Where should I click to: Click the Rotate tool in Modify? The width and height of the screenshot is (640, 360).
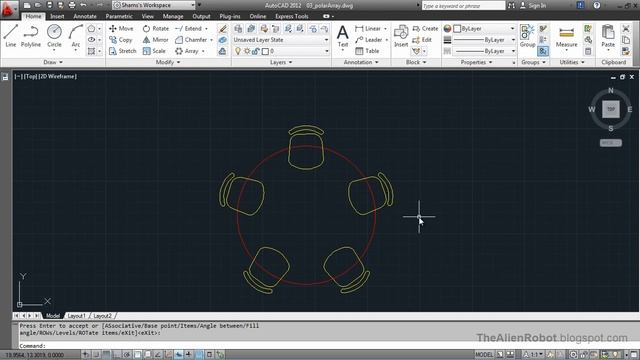[x=156, y=29]
